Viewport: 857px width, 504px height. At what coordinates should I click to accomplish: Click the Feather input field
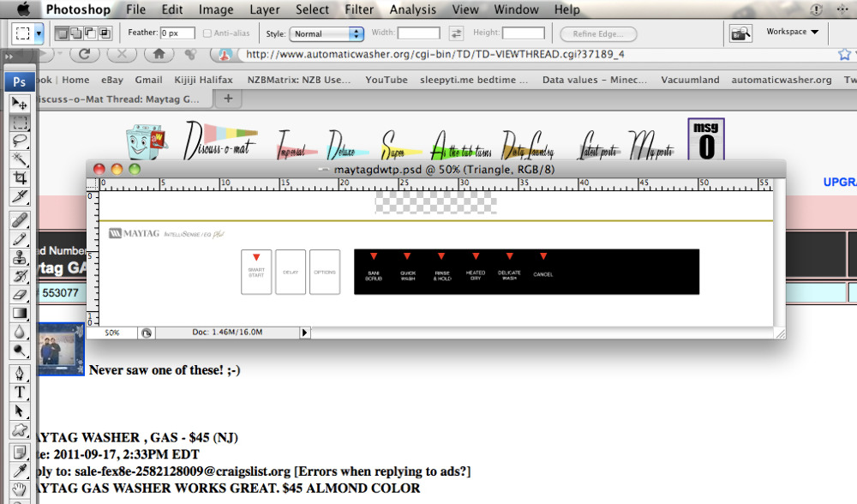point(177,33)
